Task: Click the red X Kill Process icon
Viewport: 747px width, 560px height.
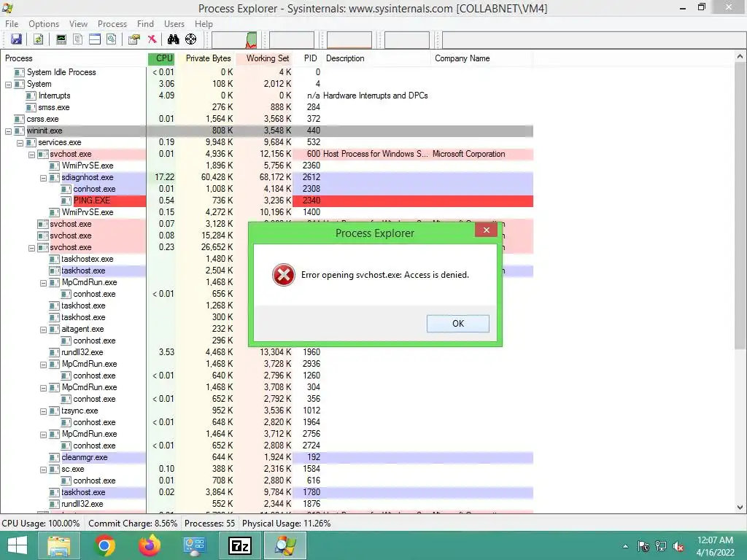Action: pos(152,39)
